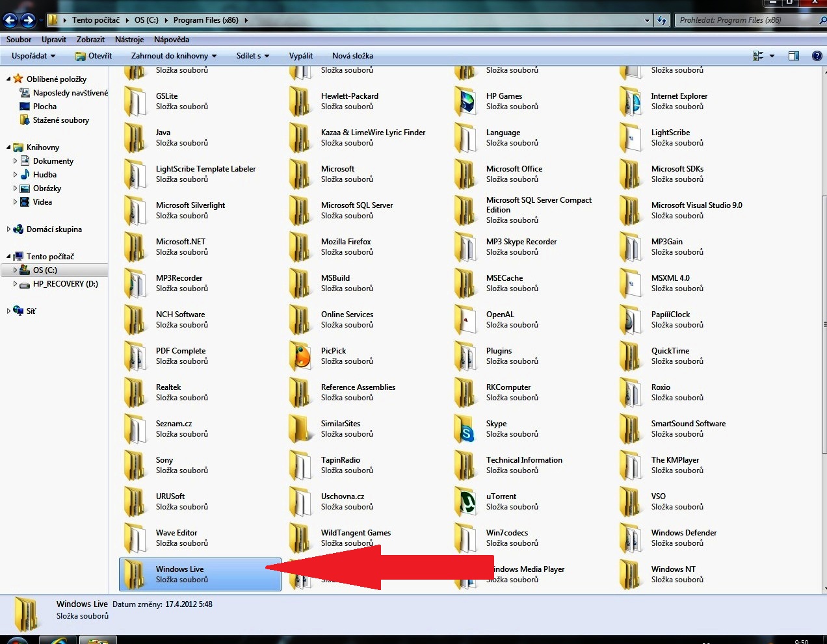Viewport: 827px width, 644px height.
Task: Open the HP Games folder icon
Action: click(466, 101)
